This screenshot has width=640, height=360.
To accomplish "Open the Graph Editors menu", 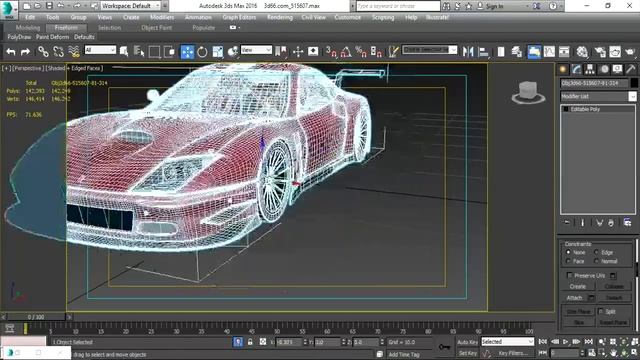I will coord(239,18).
